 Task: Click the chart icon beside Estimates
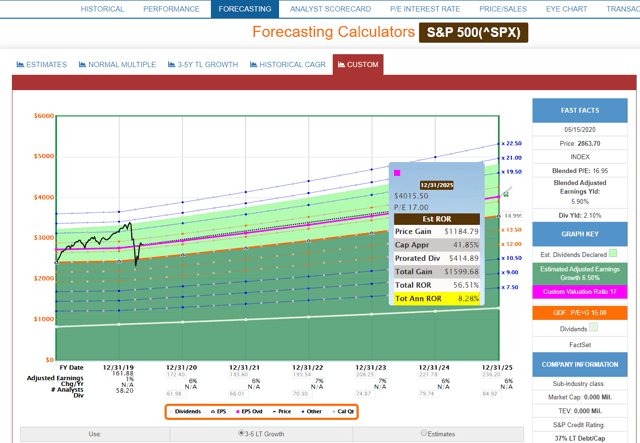(20, 64)
